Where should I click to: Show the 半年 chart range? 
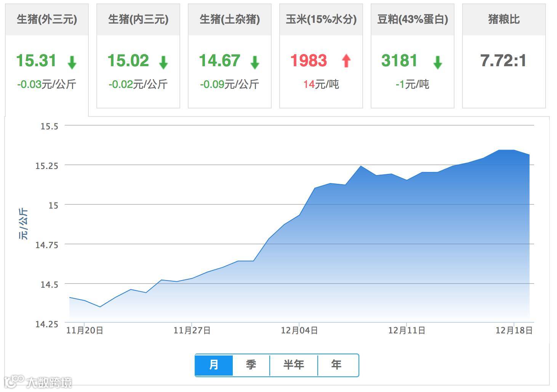click(294, 365)
